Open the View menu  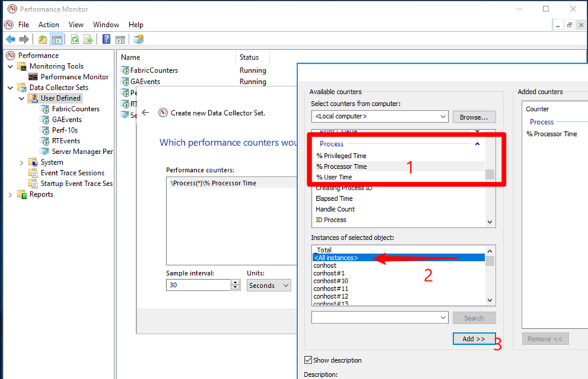(x=76, y=25)
